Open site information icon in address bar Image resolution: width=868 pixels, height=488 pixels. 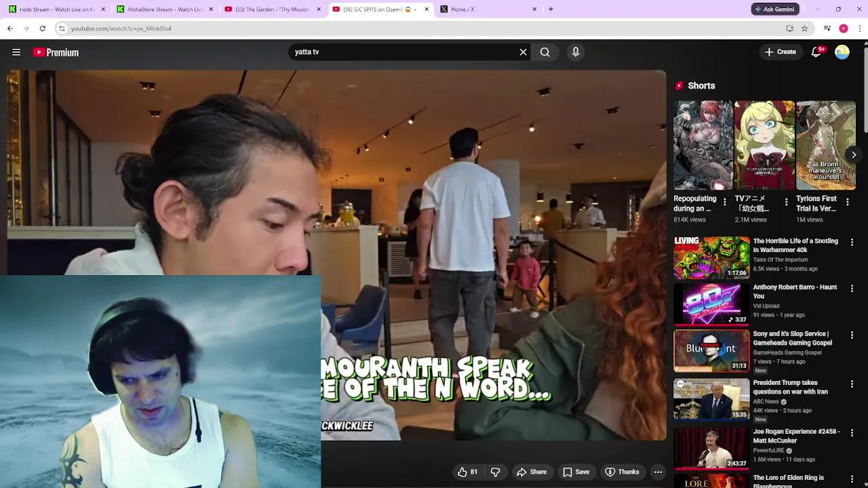pos(62,28)
